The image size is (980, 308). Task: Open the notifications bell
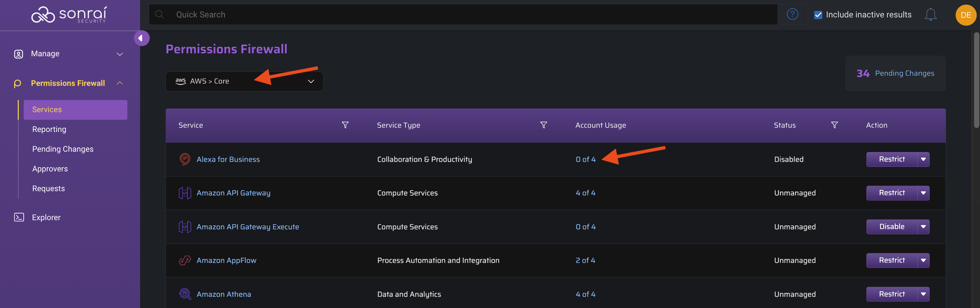[x=930, y=14]
